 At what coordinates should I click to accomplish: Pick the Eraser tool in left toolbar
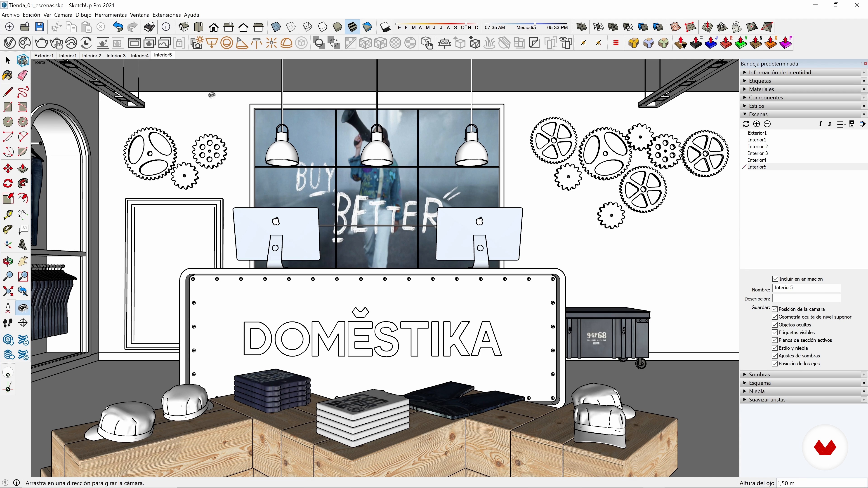tap(23, 75)
